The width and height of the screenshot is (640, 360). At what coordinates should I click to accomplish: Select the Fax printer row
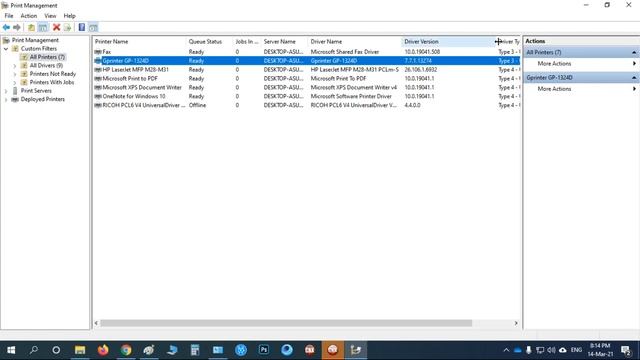[307, 52]
